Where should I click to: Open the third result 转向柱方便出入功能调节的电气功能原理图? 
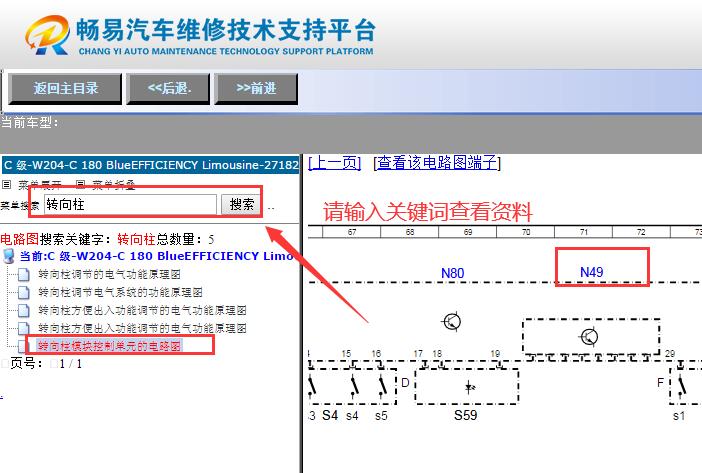[x=142, y=310]
